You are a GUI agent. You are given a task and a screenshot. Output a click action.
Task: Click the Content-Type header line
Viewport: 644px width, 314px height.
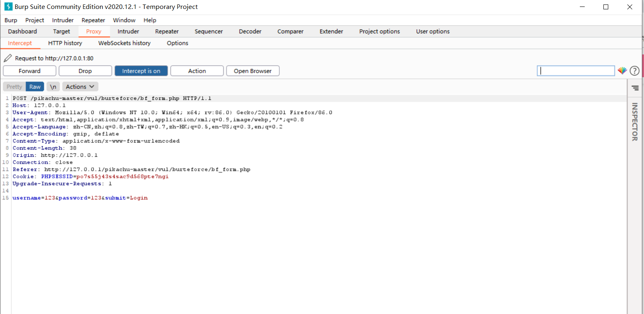click(96, 141)
